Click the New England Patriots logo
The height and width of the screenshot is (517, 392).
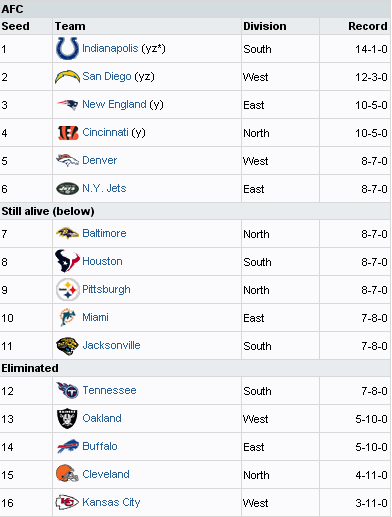[68, 105]
